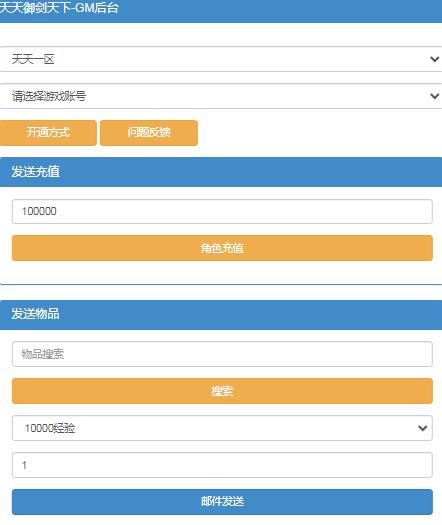This screenshot has height=525, width=442.
Task: Open the 10000经验 item dropdown
Action: point(222,428)
